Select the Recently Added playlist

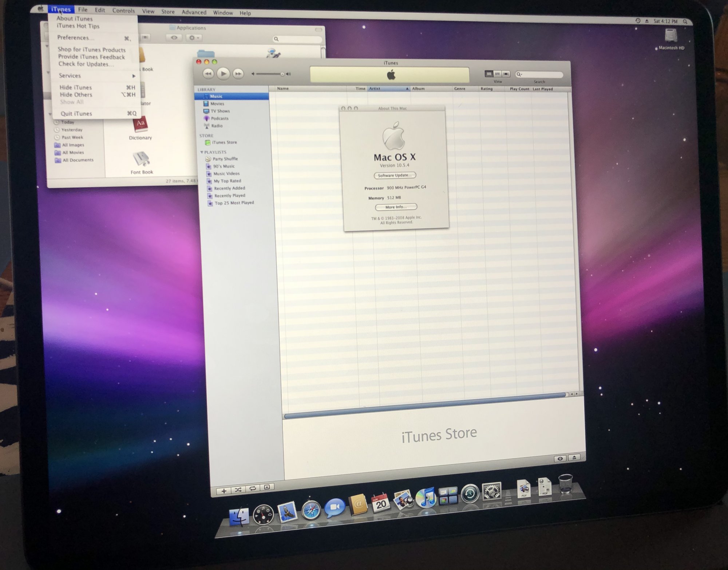pos(229,188)
